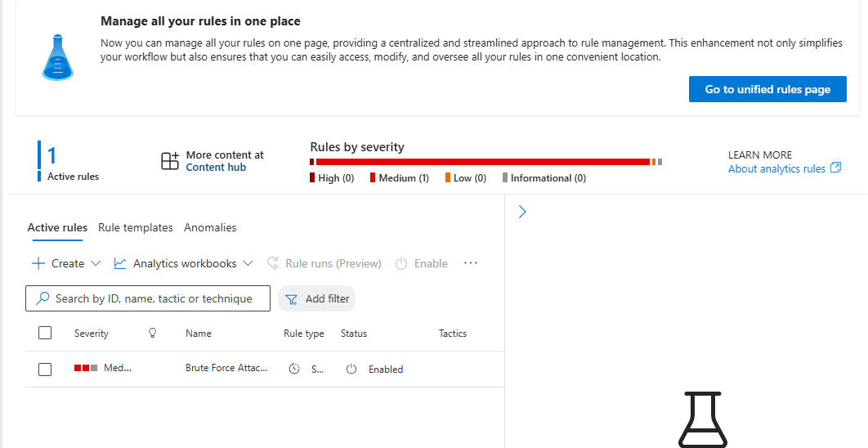Click the lightbulb column header icon
Screen dimensions: 868x448
152,334
